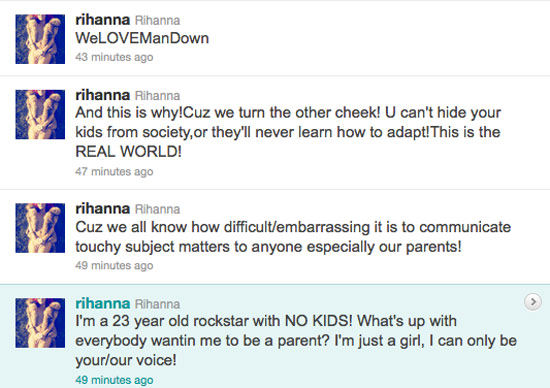Viewport: 550px width, 388px height.
Task: Click avatar beside 23 year old rockstar tweet
Action: 40,323
